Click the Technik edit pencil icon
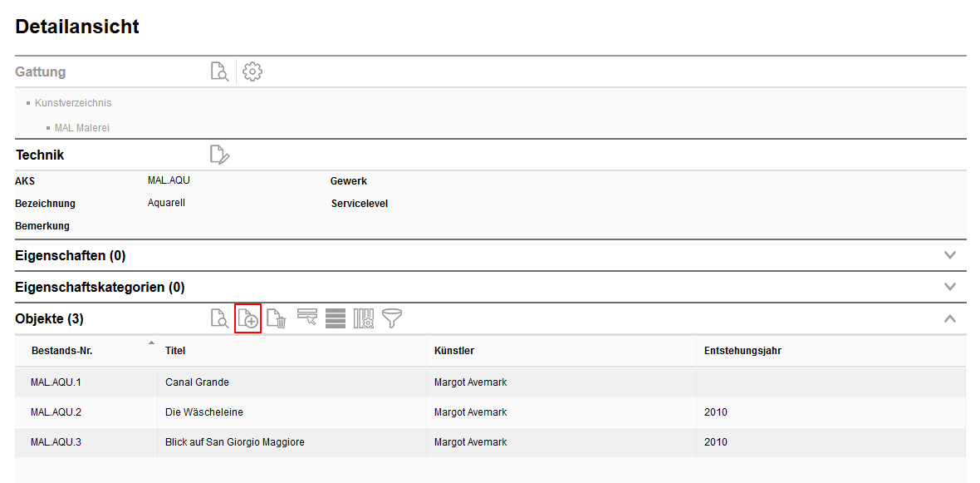This screenshot has width=980, height=483. tap(219, 155)
